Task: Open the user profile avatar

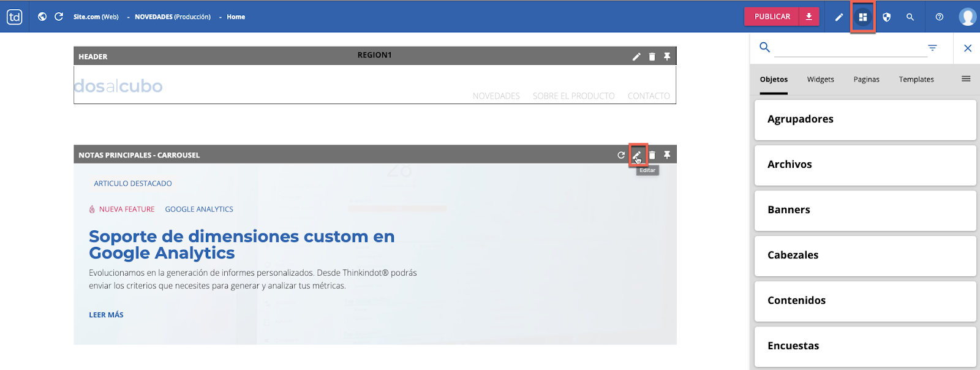Action: tap(967, 17)
